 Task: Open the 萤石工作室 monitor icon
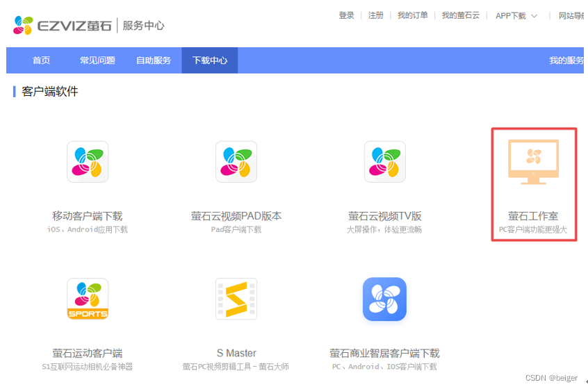pyautogui.click(x=534, y=162)
